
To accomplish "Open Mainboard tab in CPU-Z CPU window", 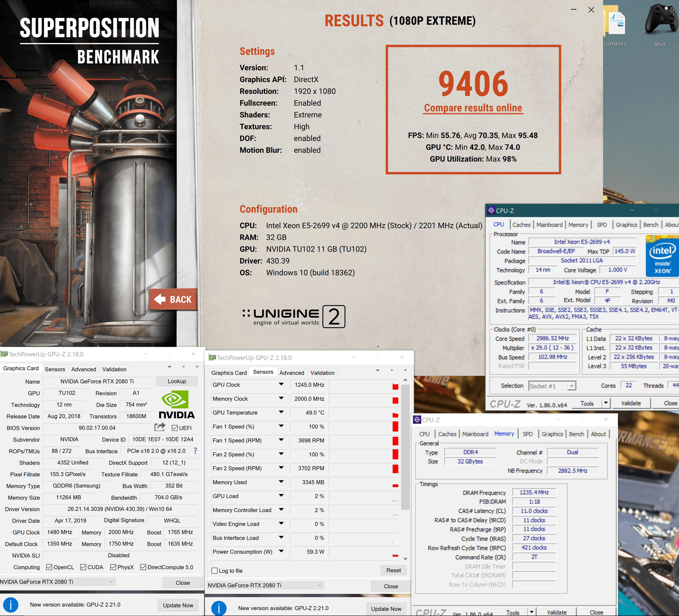I will tap(549, 225).
